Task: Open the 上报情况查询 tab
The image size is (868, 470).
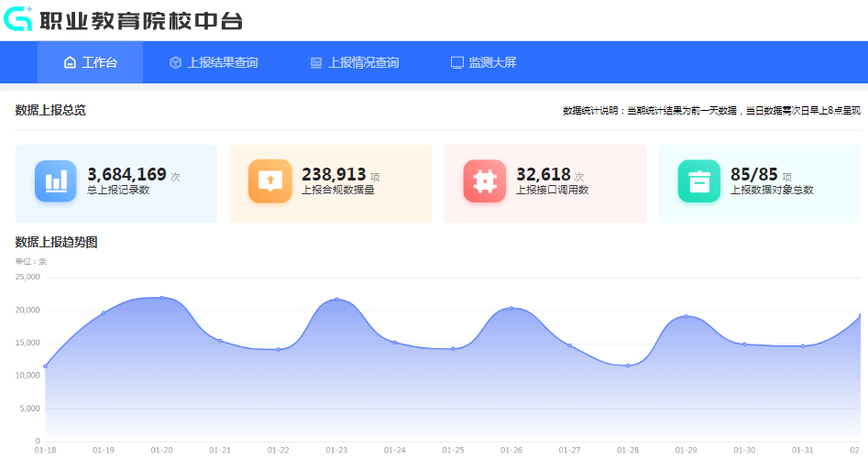Action: coord(363,62)
